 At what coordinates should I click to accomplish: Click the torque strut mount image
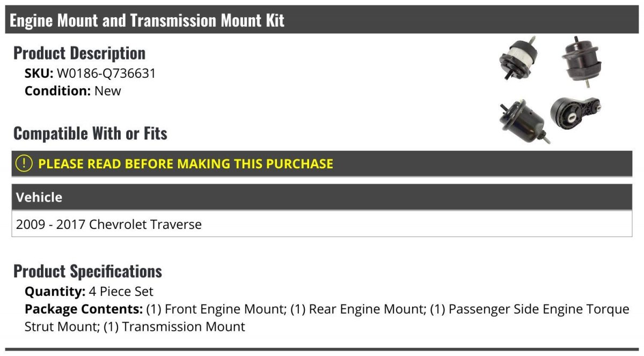(x=575, y=112)
